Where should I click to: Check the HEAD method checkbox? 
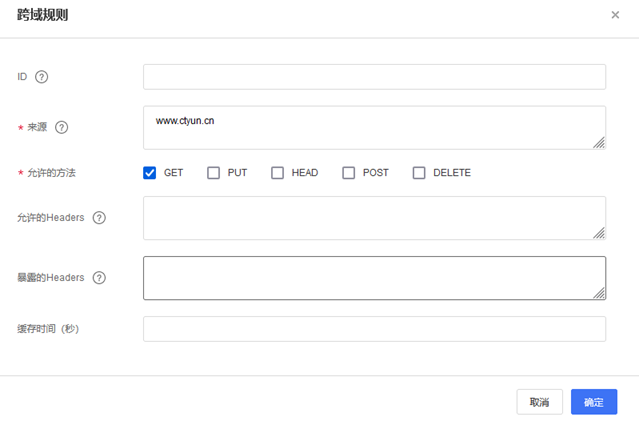pos(277,172)
